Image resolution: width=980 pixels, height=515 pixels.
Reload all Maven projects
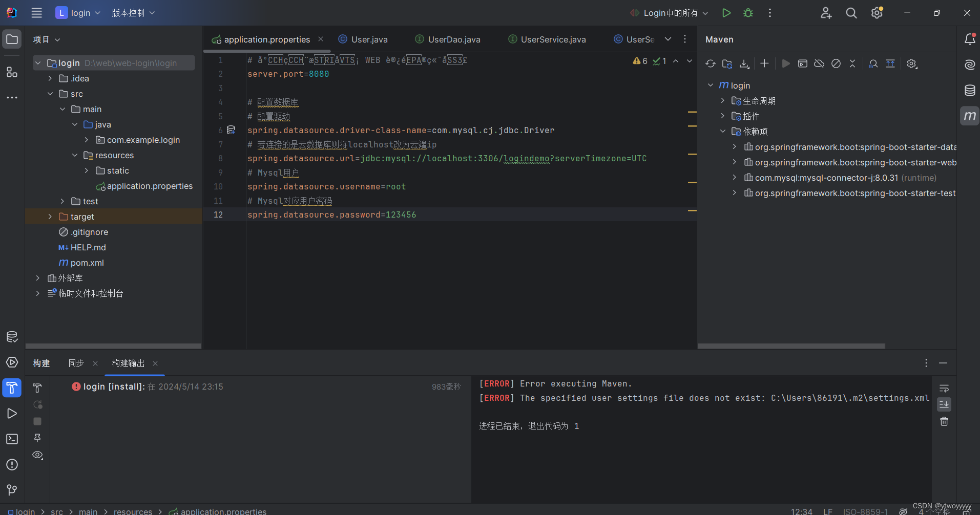711,63
